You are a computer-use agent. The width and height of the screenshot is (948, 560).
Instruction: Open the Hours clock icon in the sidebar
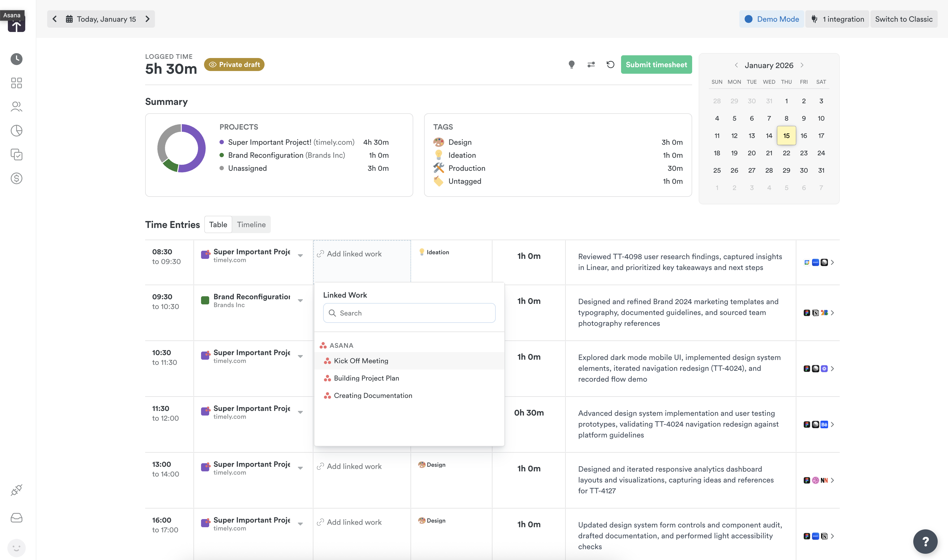click(x=16, y=59)
